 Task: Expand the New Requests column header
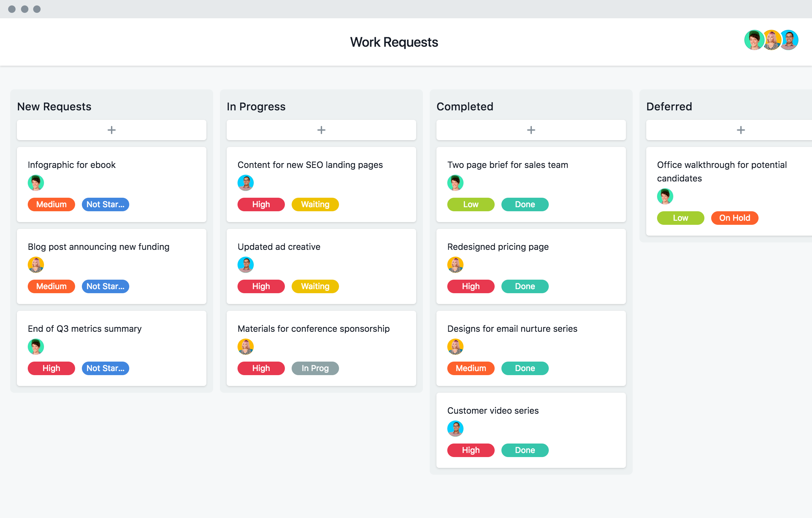point(54,107)
